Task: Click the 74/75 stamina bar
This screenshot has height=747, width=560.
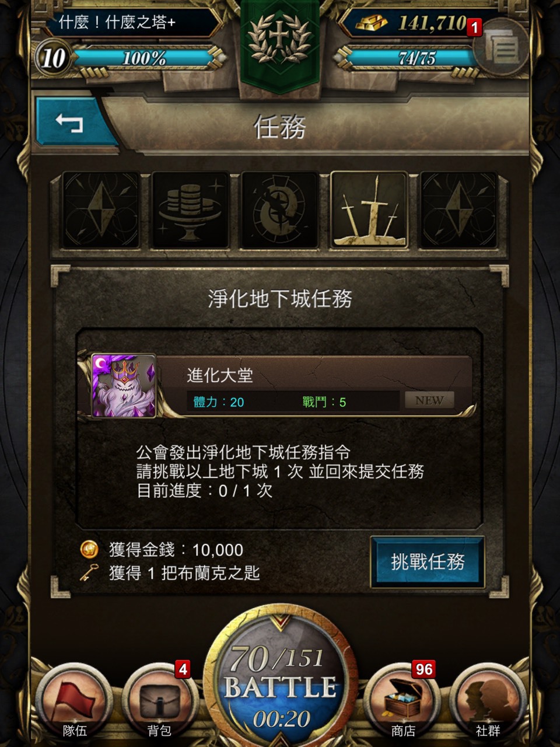Action: click(416, 58)
